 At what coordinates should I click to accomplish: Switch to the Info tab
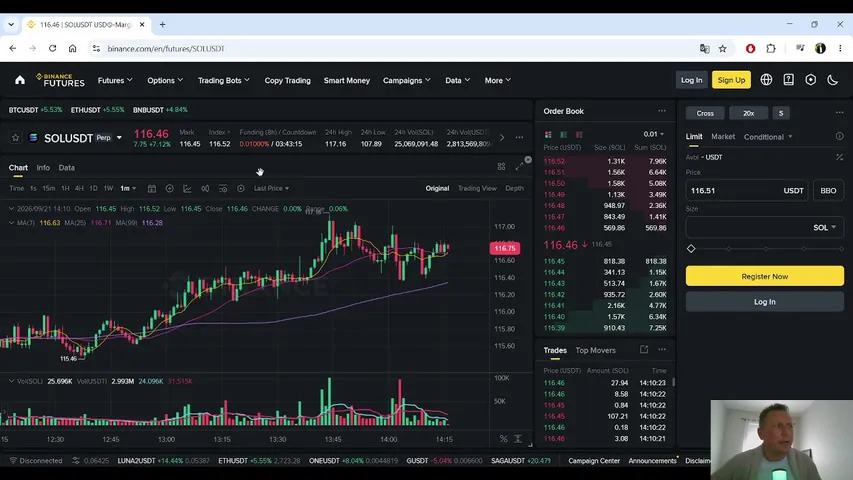coord(43,168)
